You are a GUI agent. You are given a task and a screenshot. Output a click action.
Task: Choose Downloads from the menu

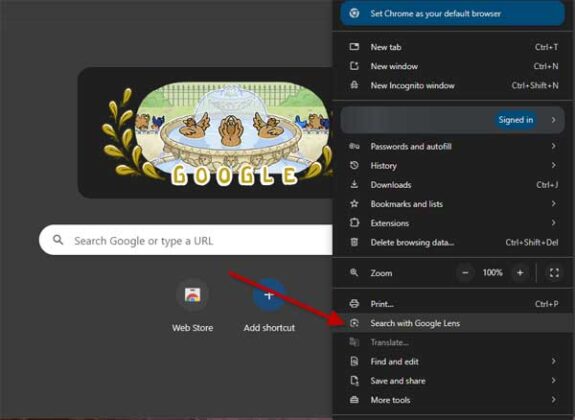coord(453,185)
